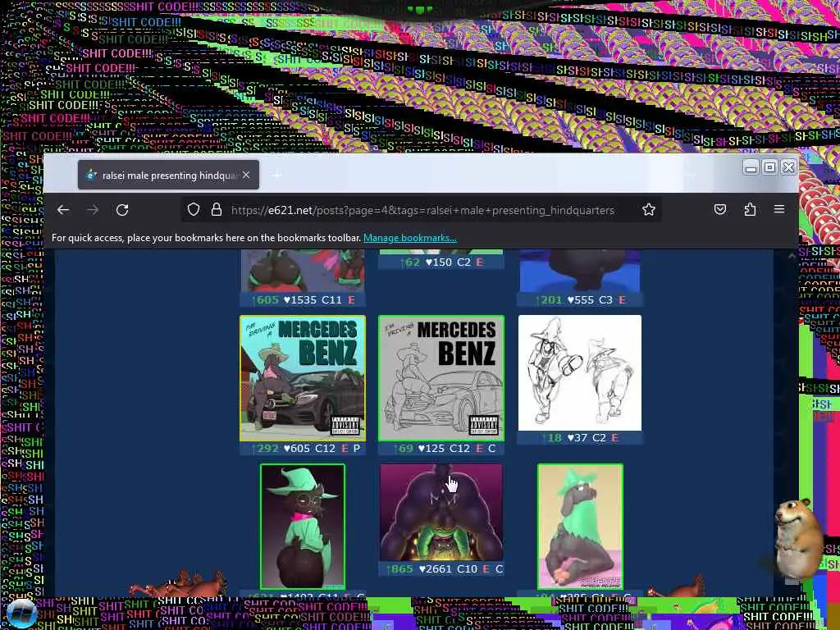Viewport: 840px width, 630px height.
Task: Save page to Pocket
Action: pos(720,209)
